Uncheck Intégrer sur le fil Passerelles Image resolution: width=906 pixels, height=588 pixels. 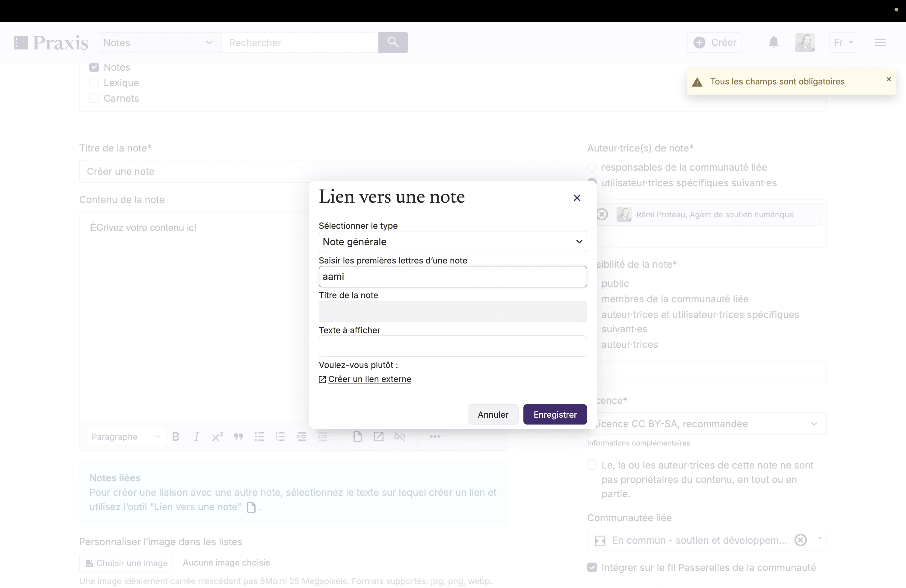click(x=592, y=567)
